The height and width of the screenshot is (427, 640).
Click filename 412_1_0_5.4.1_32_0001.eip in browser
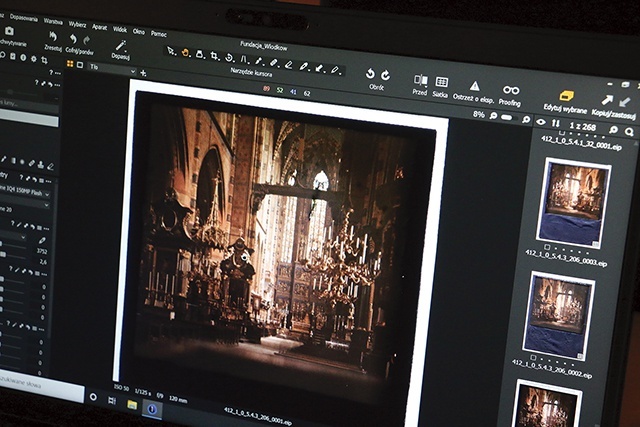(581, 142)
